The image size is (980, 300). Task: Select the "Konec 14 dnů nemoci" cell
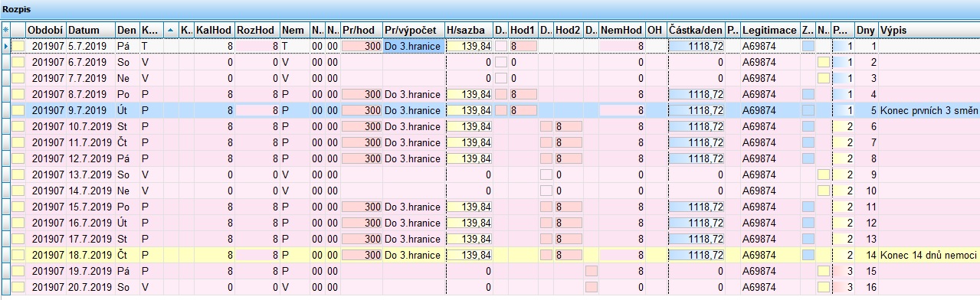click(x=929, y=255)
